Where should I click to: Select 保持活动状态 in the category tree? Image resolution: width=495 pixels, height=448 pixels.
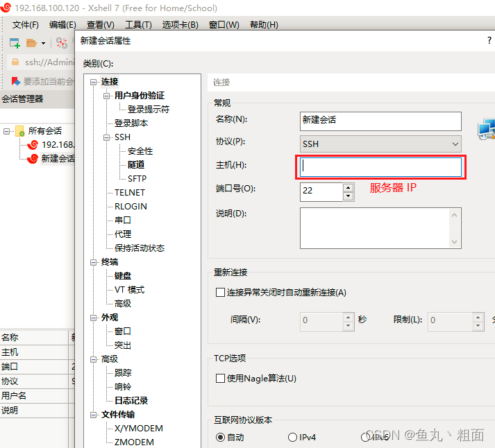click(140, 248)
